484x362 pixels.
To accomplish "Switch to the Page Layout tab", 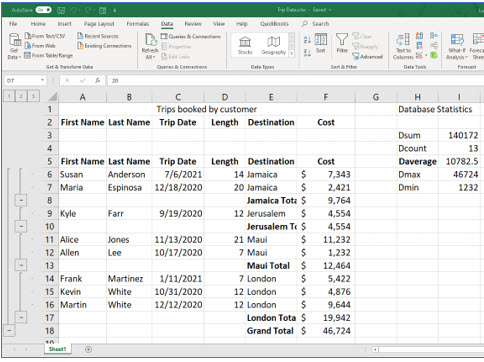I will pos(99,24).
